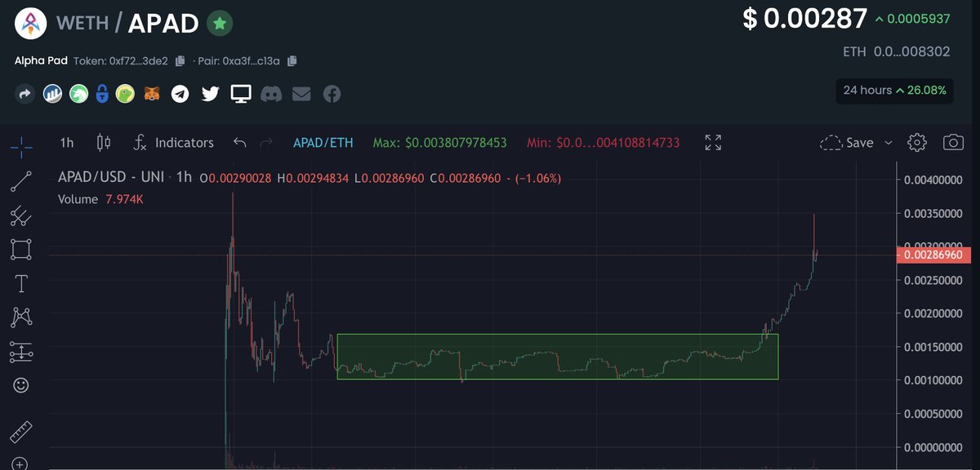Open the emoji icons tool
This screenshot has width=980, height=470.
tap(21, 384)
